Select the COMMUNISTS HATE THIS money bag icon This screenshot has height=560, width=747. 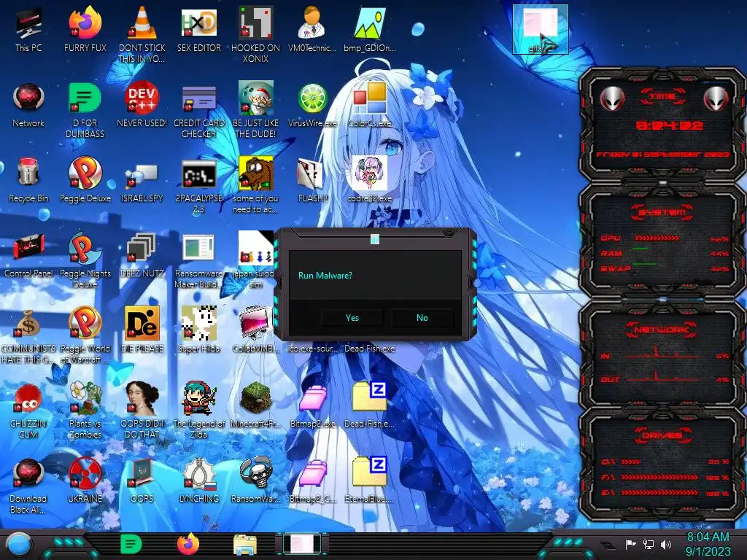pyautogui.click(x=28, y=335)
